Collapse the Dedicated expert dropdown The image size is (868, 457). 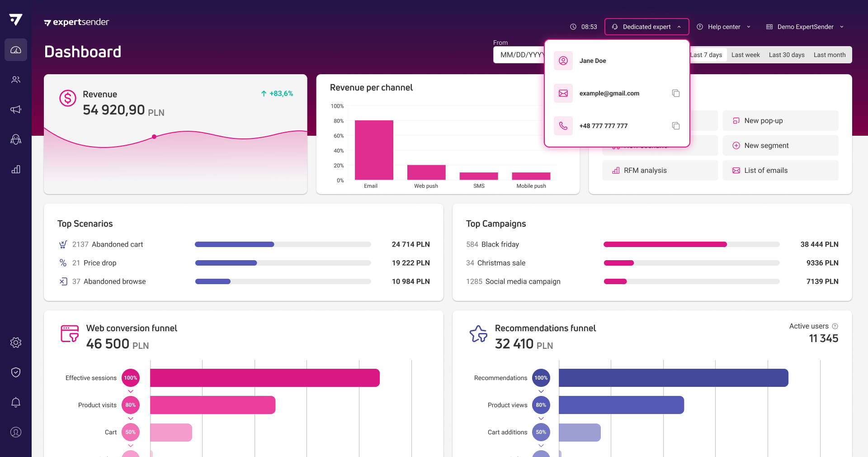click(x=646, y=27)
